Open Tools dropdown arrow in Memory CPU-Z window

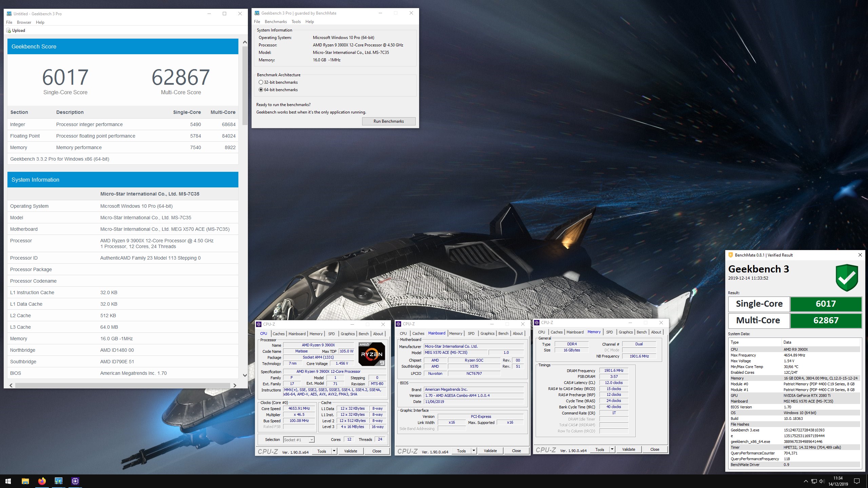[x=612, y=449]
